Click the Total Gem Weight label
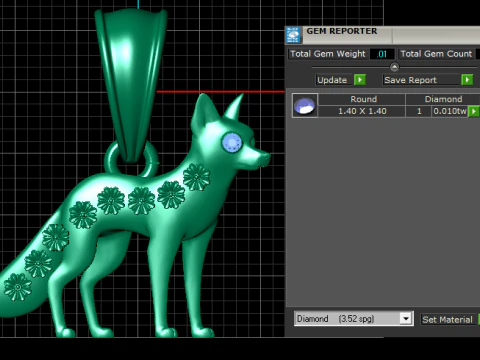This screenshot has width=480, height=360. point(328,54)
